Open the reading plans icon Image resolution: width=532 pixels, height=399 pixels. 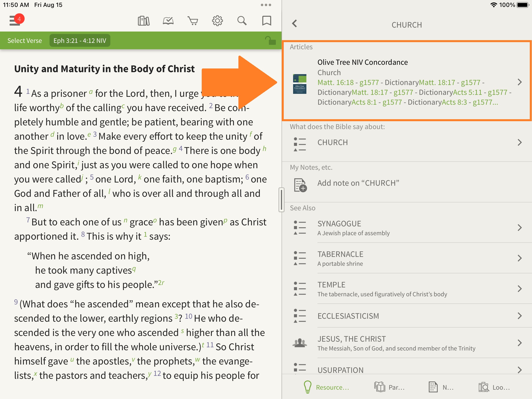coord(168,21)
